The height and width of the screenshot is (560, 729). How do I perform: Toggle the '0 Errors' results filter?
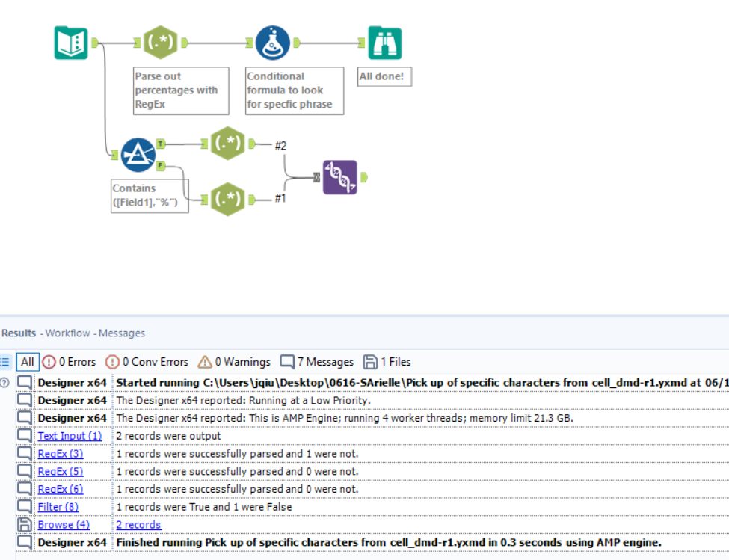pyautogui.click(x=69, y=362)
